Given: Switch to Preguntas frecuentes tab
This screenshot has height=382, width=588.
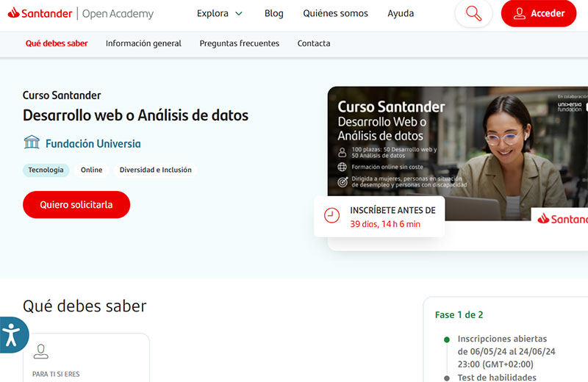Looking at the screenshot, I should pos(240,43).
